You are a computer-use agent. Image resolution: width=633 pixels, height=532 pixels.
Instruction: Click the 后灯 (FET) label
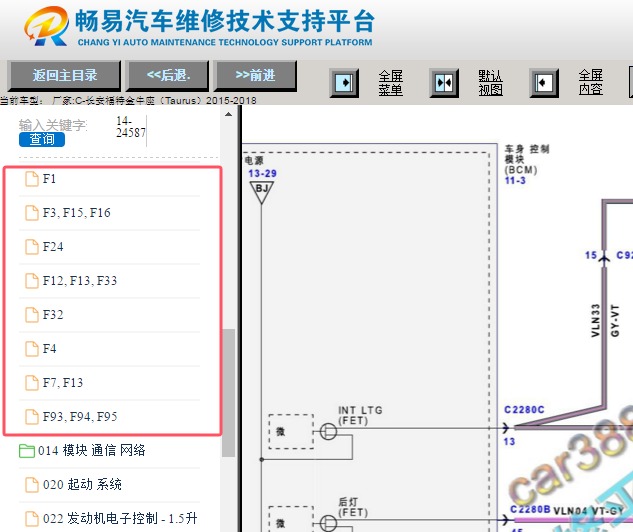tap(352, 507)
